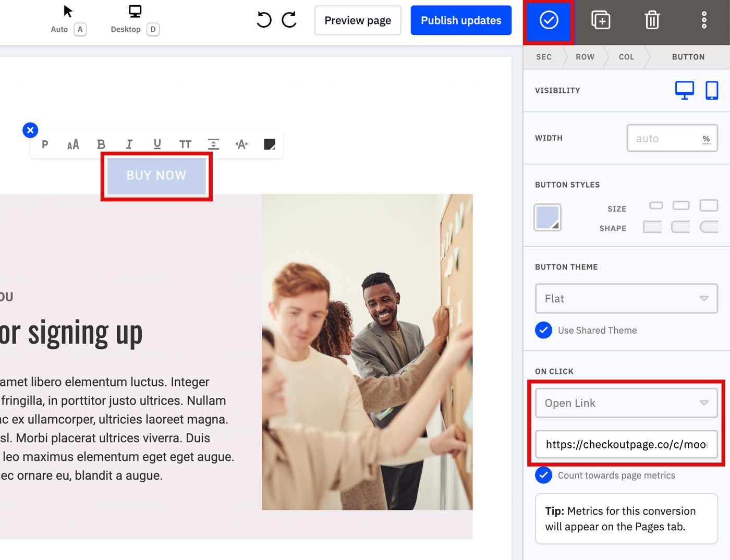
Task: Undo the last change
Action: click(x=264, y=20)
